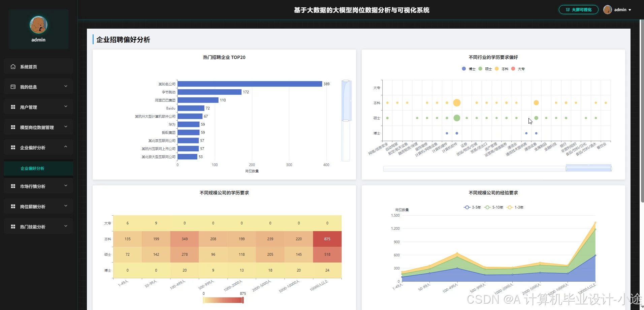Click the heatmap cell showing 875

tap(327, 239)
